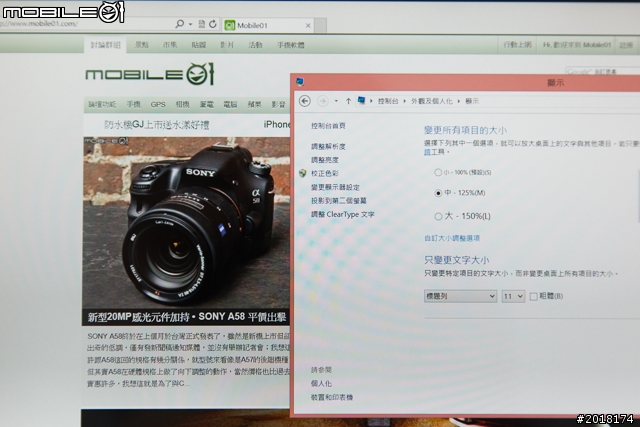Open the 貼圖 site tab
This screenshot has width=640, height=427.
[198, 45]
